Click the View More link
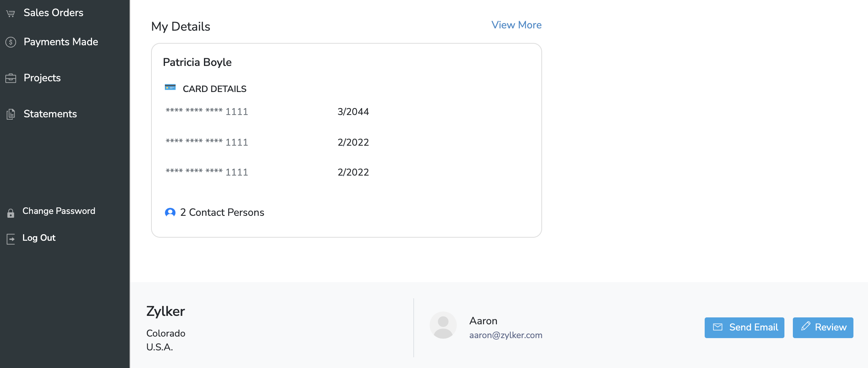Image resolution: width=868 pixels, height=368 pixels. click(516, 25)
